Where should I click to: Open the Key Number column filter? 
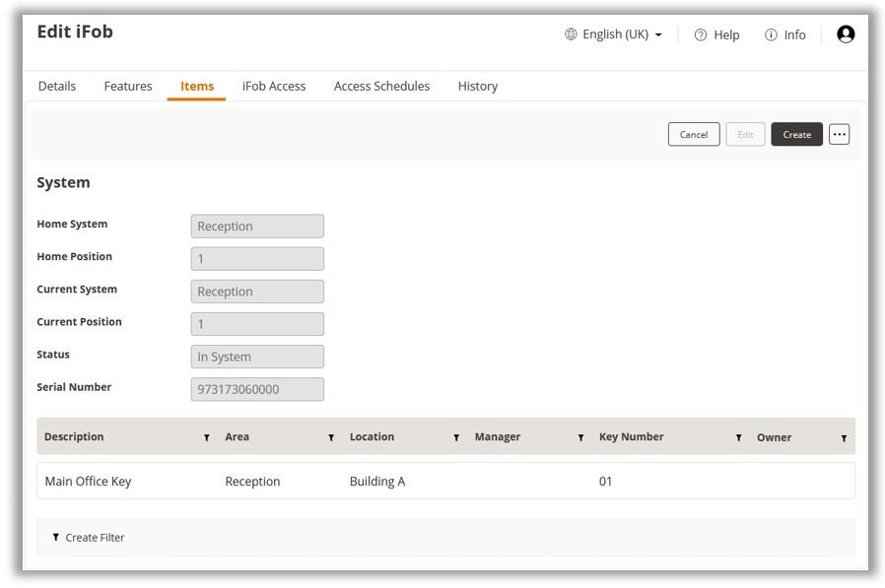tap(738, 437)
